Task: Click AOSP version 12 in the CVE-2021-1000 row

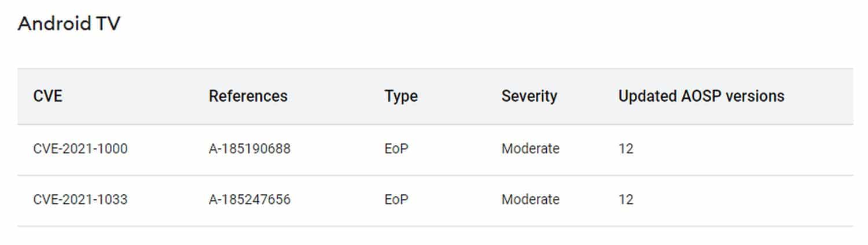Action: coord(626,149)
